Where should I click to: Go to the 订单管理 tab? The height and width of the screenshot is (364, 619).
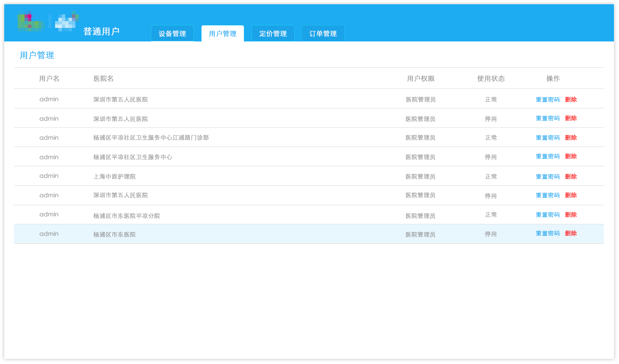click(x=323, y=33)
